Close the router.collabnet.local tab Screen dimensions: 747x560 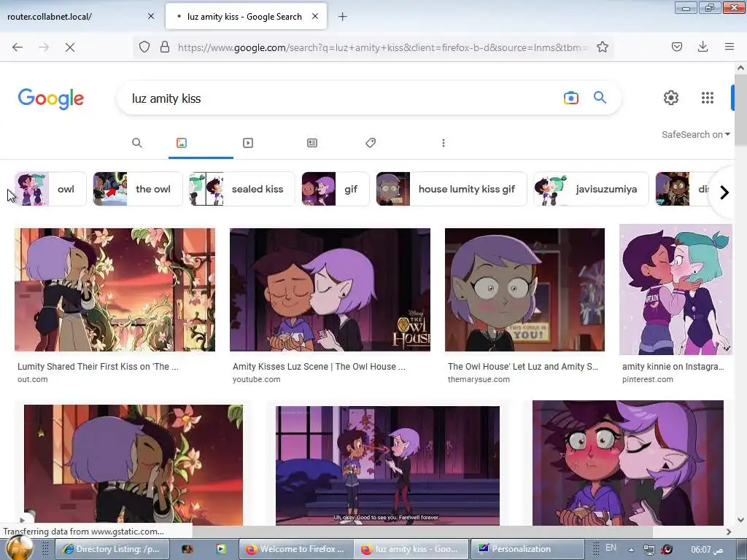(151, 16)
